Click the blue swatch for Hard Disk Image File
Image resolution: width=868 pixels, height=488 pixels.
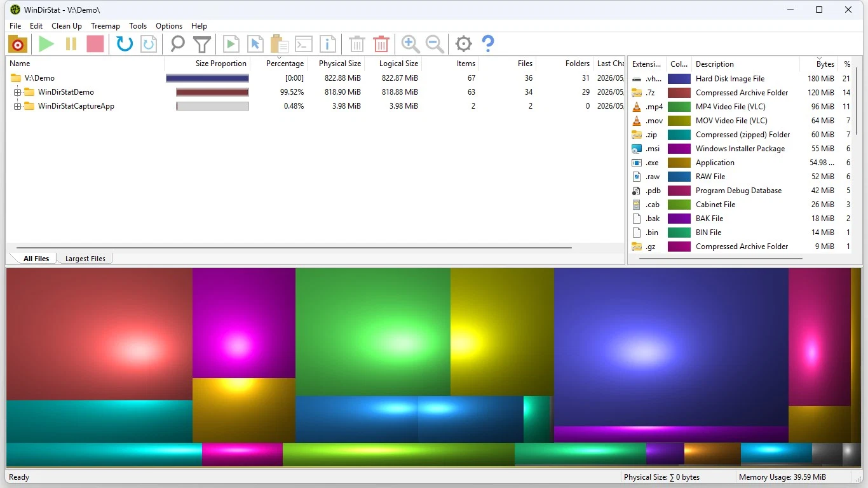coord(679,79)
